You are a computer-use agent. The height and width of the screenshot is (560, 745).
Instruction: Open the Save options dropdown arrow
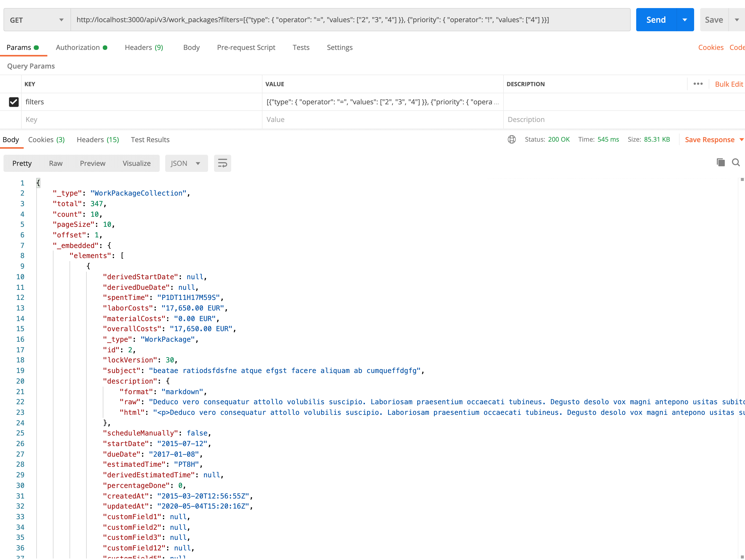point(737,20)
